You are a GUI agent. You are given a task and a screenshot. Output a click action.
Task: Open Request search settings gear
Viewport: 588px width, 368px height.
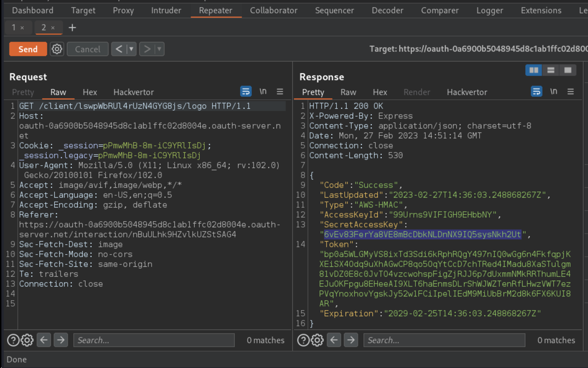pyautogui.click(x=27, y=340)
